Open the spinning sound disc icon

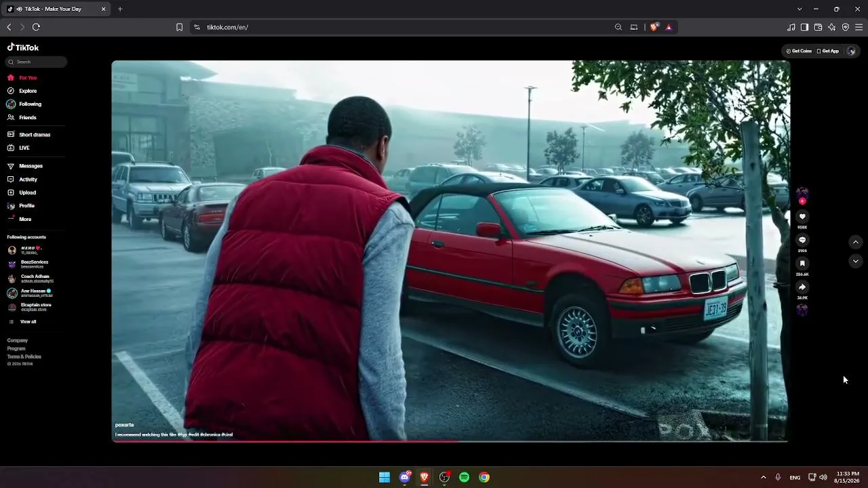(802, 310)
